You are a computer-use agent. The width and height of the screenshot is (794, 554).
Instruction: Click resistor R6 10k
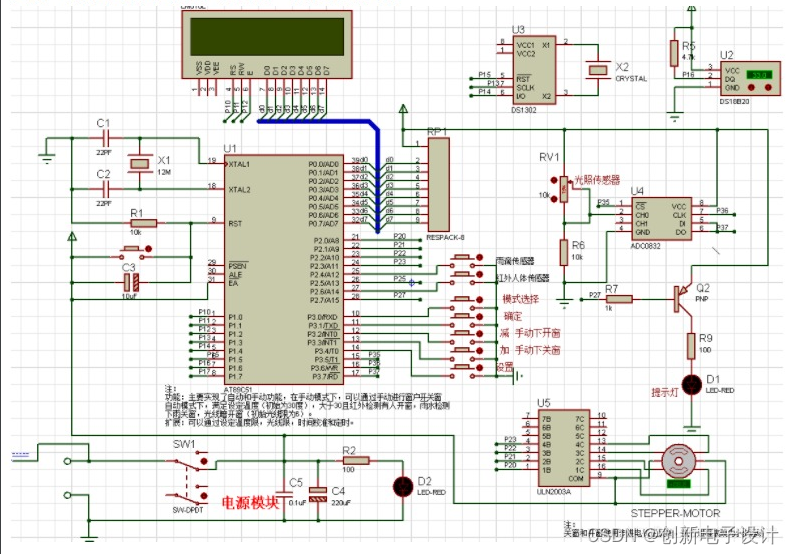pos(564,252)
